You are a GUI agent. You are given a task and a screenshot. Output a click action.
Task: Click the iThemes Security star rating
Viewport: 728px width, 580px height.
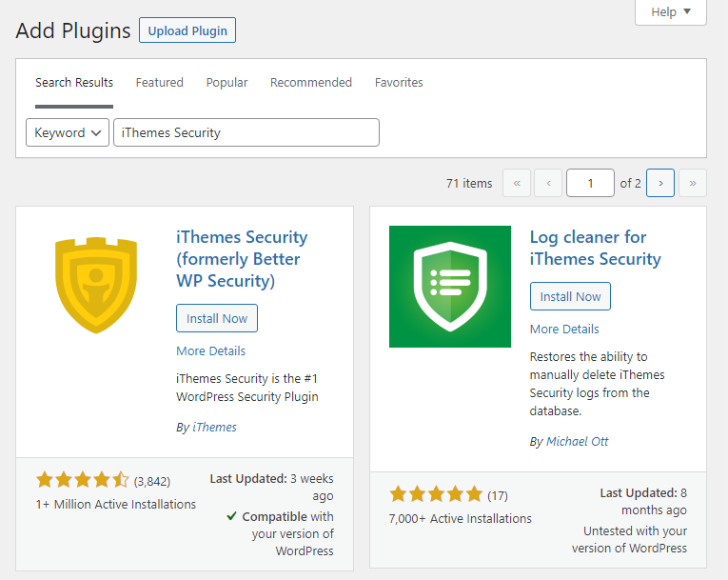coord(82,480)
